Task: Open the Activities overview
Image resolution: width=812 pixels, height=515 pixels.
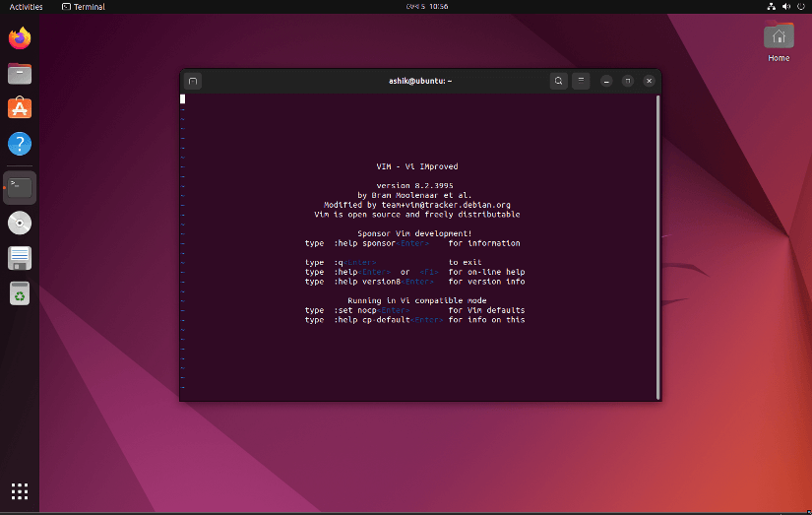Action: tap(26, 7)
